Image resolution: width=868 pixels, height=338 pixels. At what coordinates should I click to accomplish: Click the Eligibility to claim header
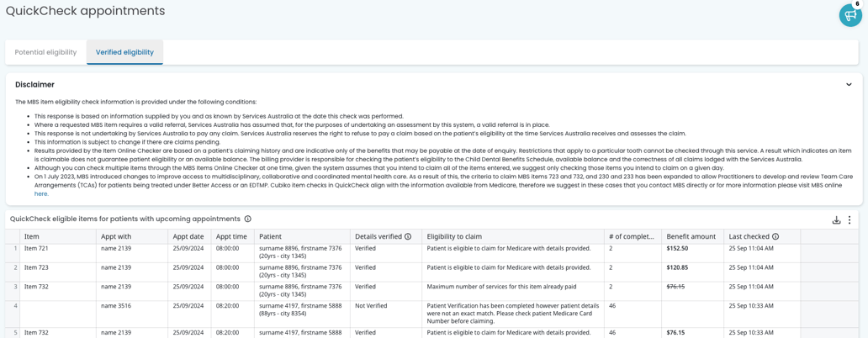[454, 237]
